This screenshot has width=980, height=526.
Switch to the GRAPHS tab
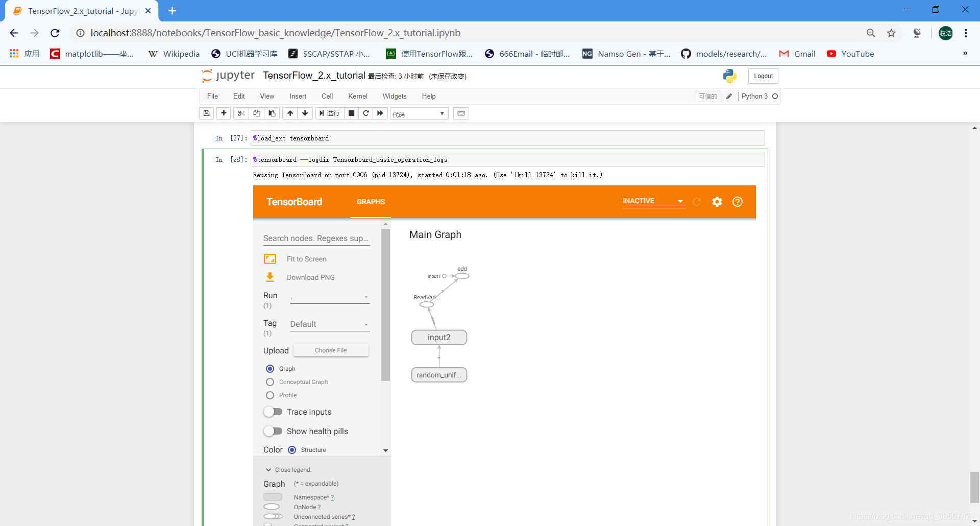pyautogui.click(x=371, y=202)
